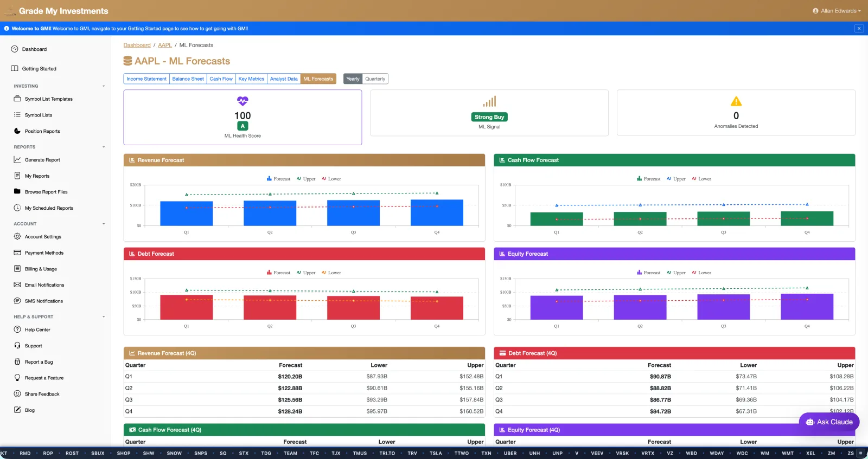Switch to Cash Flow tab
This screenshot has height=459, width=868.
pyautogui.click(x=221, y=79)
